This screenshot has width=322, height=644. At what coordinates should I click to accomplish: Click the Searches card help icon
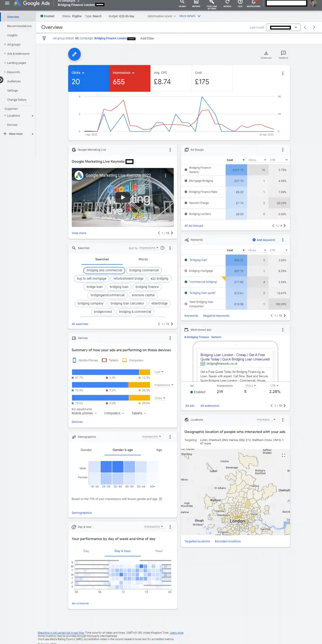163,248
